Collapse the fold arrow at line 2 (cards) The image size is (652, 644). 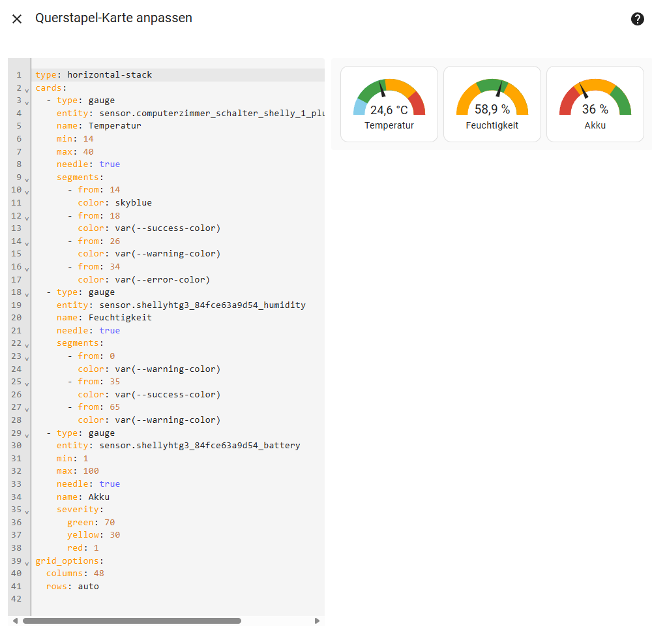pyautogui.click(x=27, y=90)
